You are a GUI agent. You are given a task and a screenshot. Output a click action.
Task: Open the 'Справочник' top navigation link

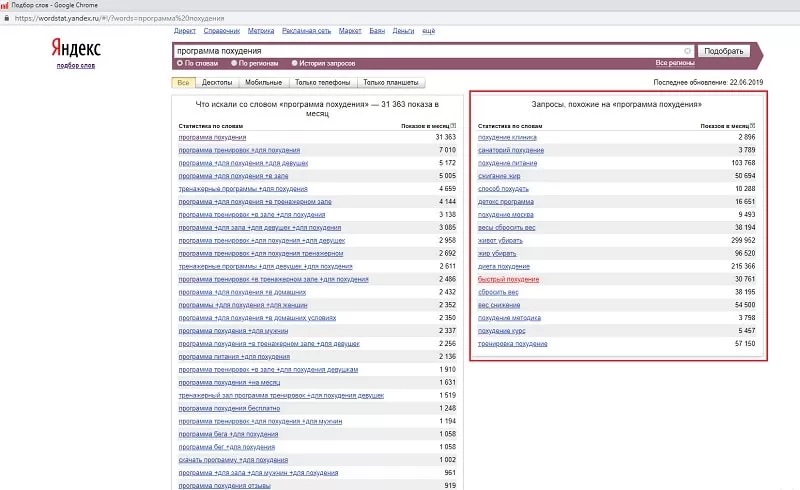221,31
